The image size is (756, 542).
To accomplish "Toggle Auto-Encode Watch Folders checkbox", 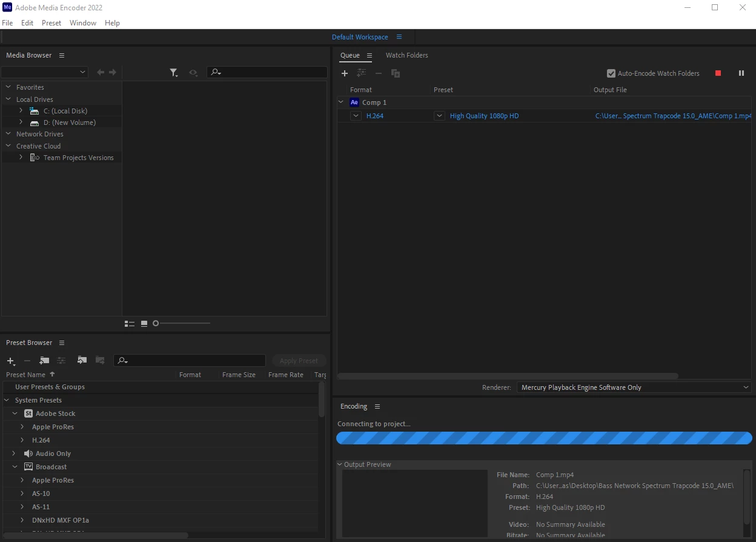I will [611, 73].
